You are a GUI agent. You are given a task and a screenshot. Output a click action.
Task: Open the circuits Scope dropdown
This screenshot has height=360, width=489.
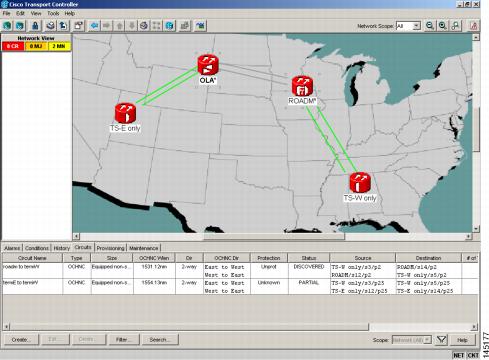(x=412, y=340)
